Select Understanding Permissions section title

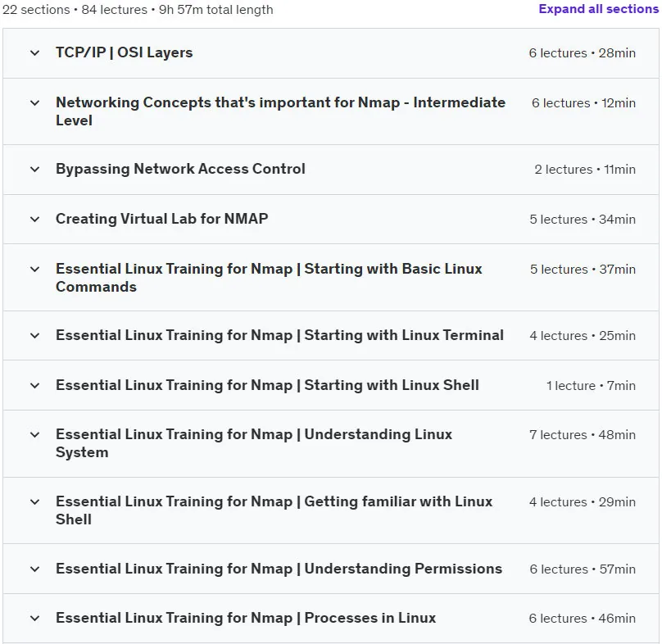coord(279,569)
